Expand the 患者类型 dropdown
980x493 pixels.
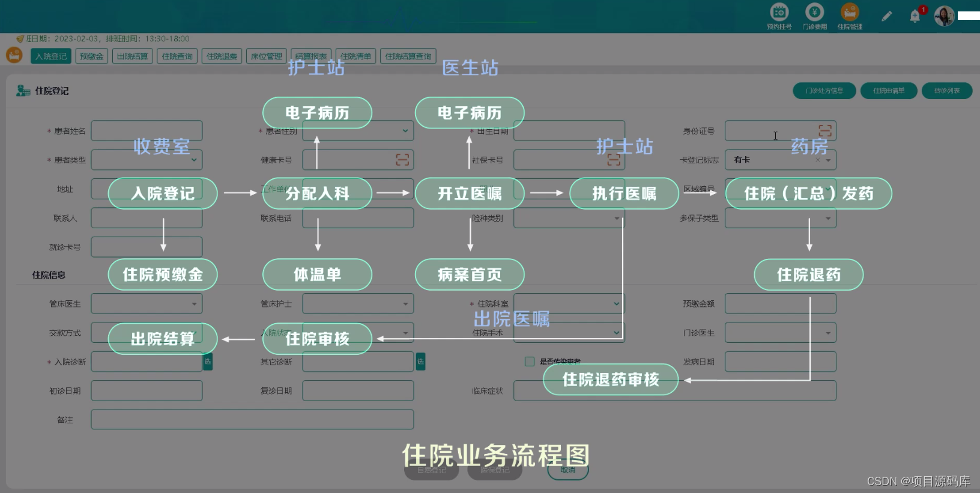194,160
